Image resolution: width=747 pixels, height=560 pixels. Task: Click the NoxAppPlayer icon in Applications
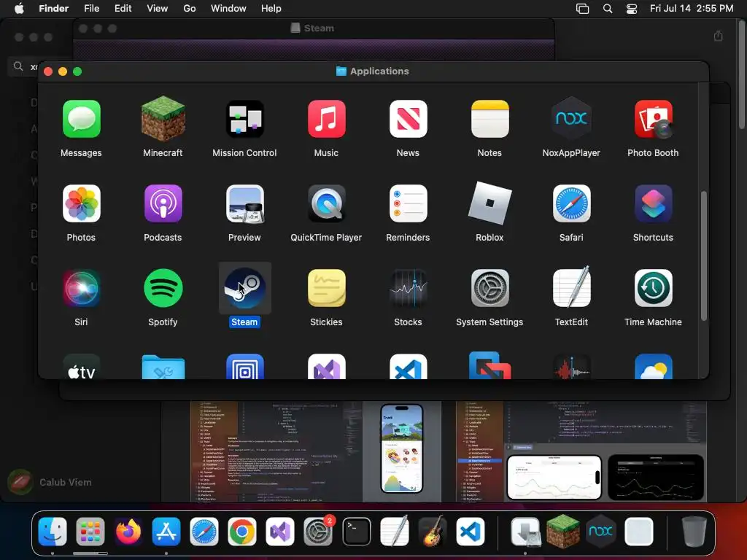point(571,118)
